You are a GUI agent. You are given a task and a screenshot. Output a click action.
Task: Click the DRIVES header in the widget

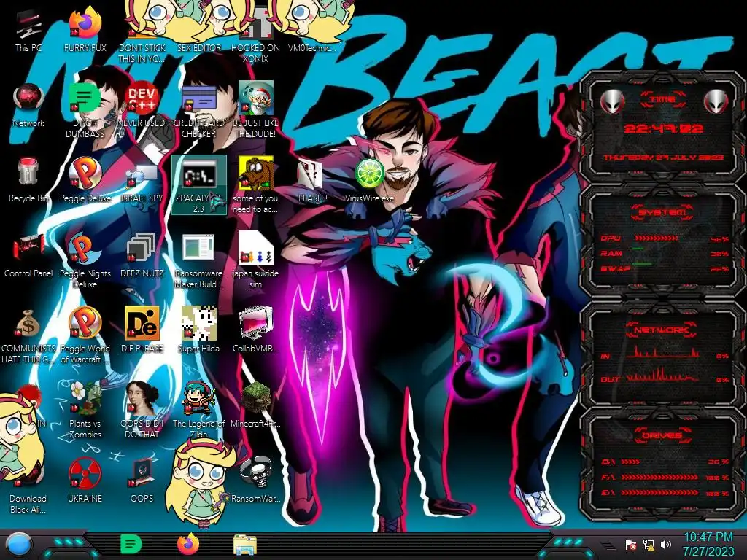tap(662, 435)
